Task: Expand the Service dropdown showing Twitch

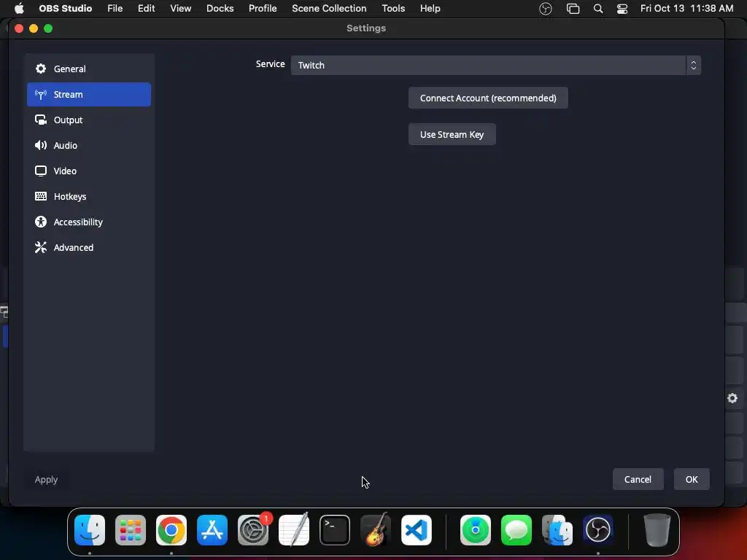Action: (495, 65)
